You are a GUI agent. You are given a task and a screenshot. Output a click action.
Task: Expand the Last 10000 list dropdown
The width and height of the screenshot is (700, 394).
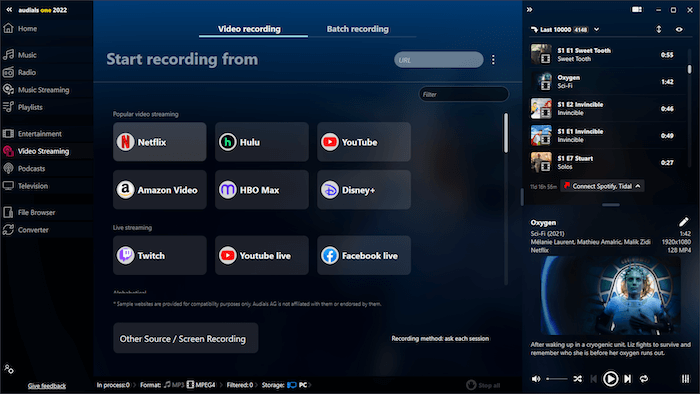[596, 29]
